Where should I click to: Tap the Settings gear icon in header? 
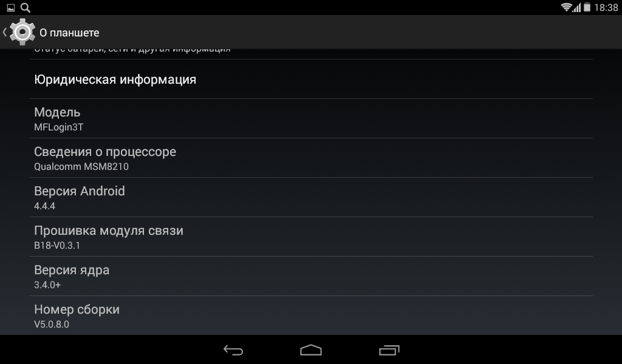(x=22, y=32)
